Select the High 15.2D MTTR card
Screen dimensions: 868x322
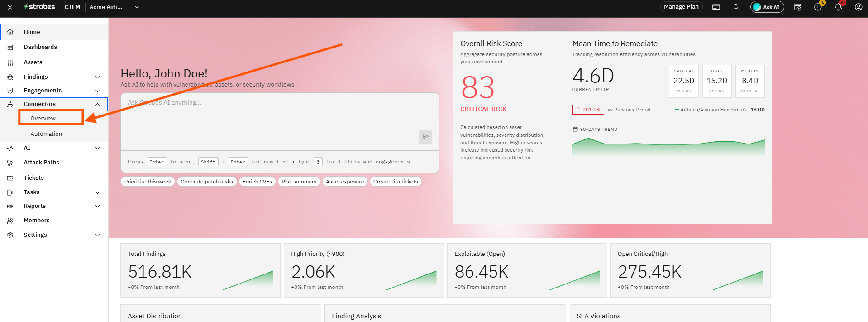click(x=717, y=81)
